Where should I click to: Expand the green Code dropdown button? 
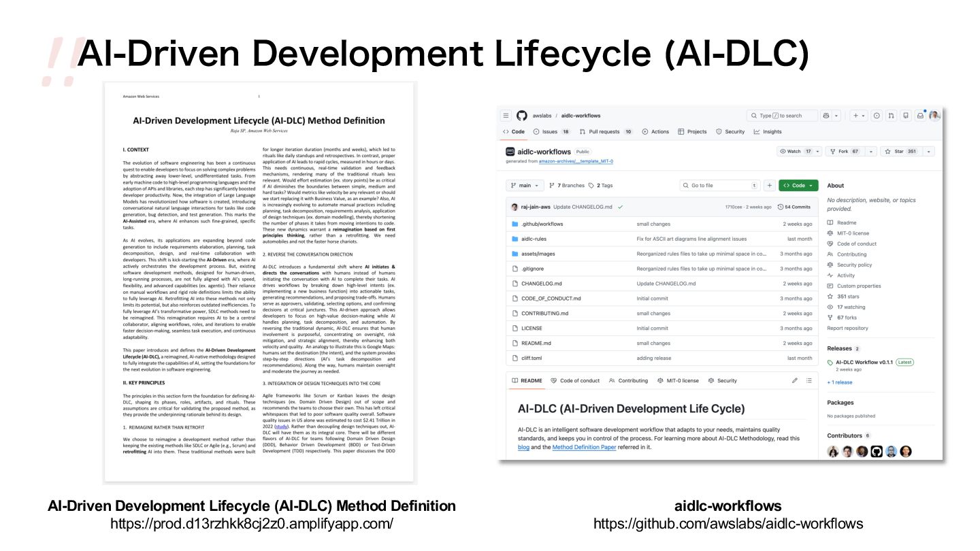pyautogui.click(x=799, y=185)
